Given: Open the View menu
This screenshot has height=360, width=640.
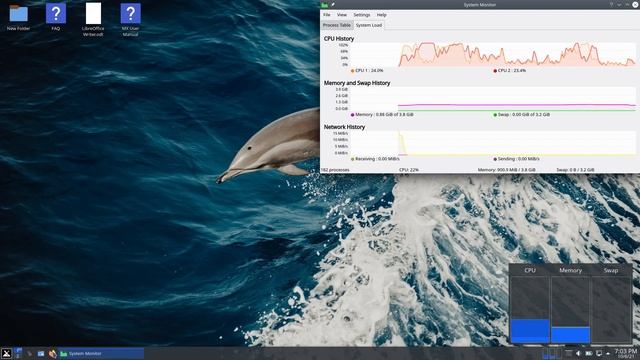Looking at the screenshot, I should tap(342, 15).
